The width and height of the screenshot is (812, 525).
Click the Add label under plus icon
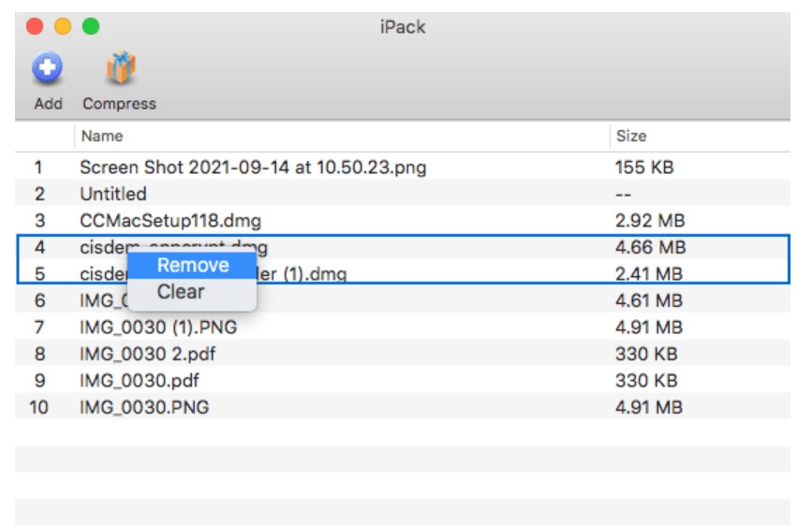pyautogui.click(x=48, y=104)
